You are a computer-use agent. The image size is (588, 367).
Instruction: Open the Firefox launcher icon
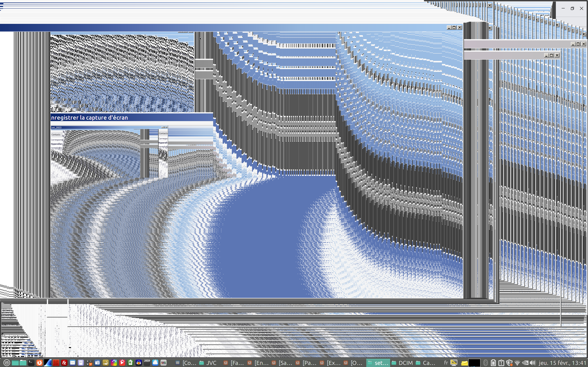39,363
